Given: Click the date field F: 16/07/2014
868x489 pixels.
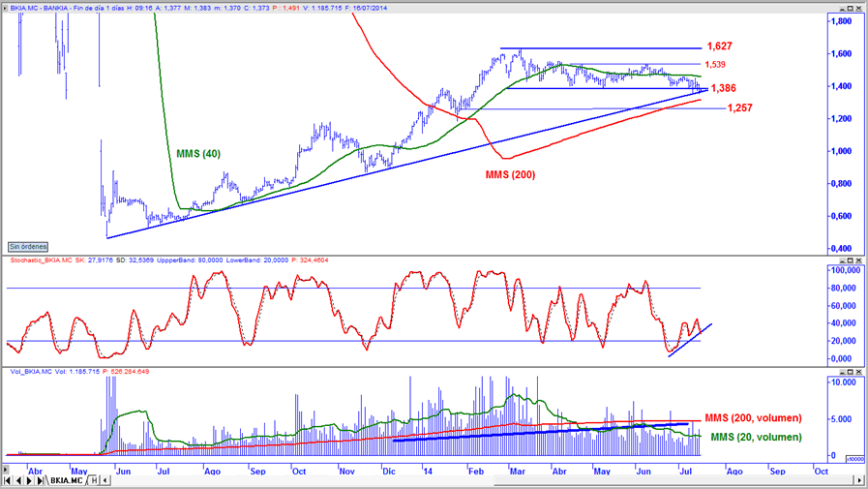Looking at the screenshot, I should pyautogui.click(x=366, y=8).
